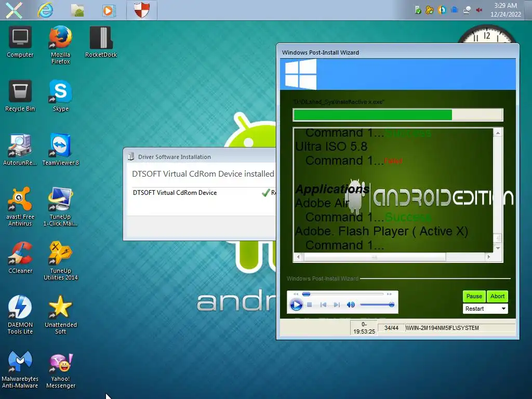The width and height of the screenshot is (532, 399).
Task: Open the network connection tray icon
Action: point(467,10)
